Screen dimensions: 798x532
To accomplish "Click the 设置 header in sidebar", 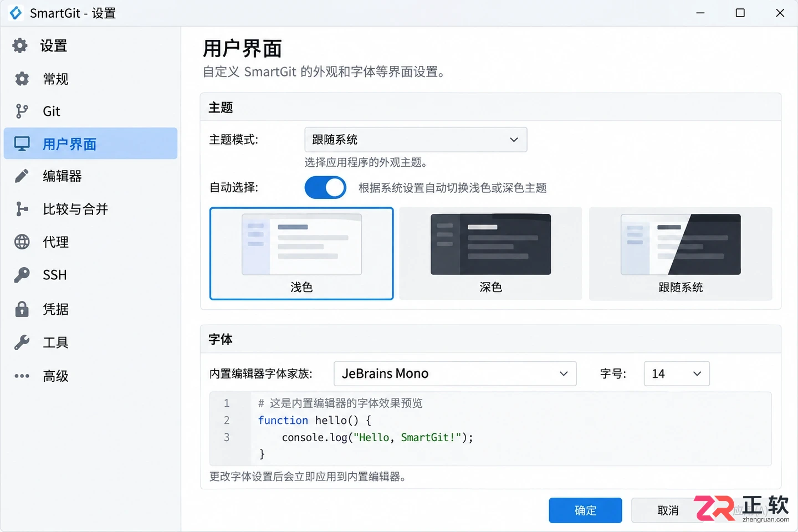I will [54, 45].
